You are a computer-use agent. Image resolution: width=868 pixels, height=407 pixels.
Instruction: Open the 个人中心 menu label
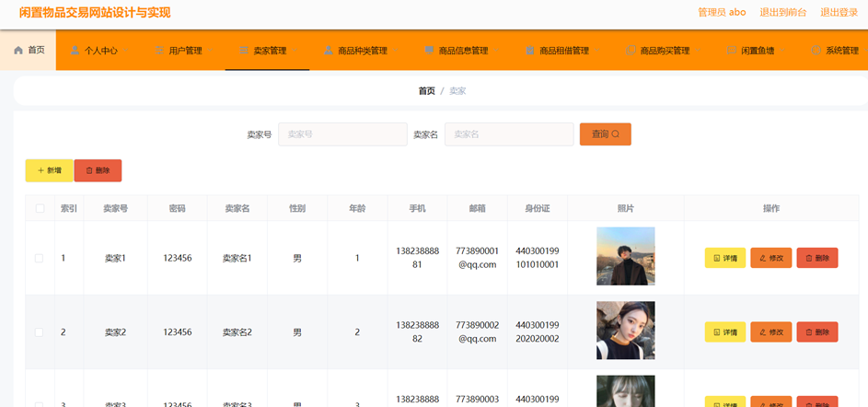coord(100,51)
